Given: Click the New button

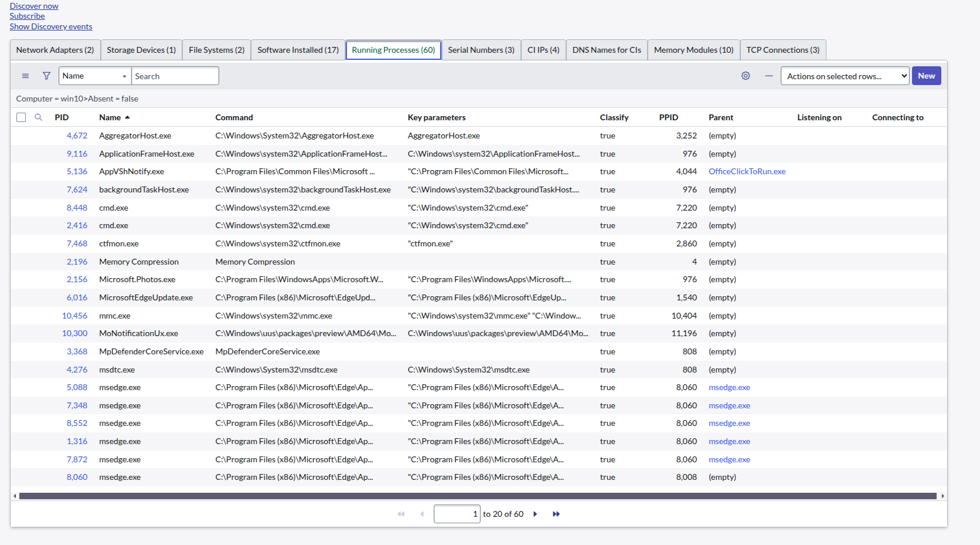Looking at the screenshot, I should tap(927, 76).
